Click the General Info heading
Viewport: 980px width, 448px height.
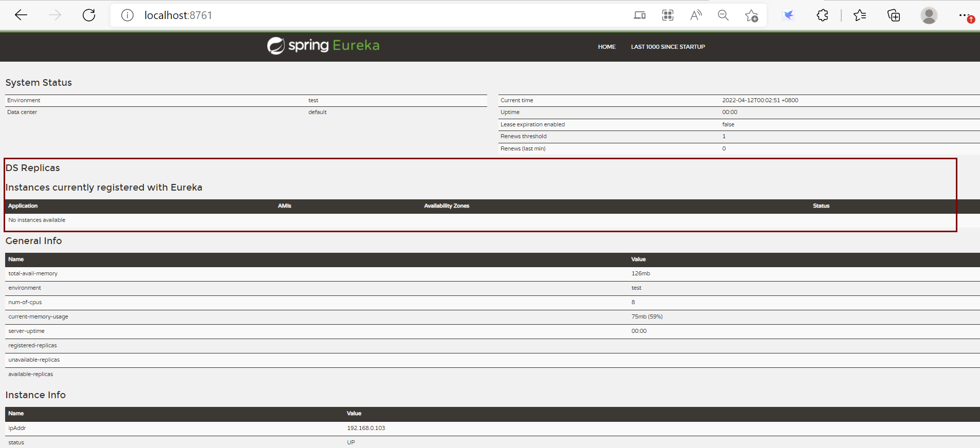tap(33, 241)
